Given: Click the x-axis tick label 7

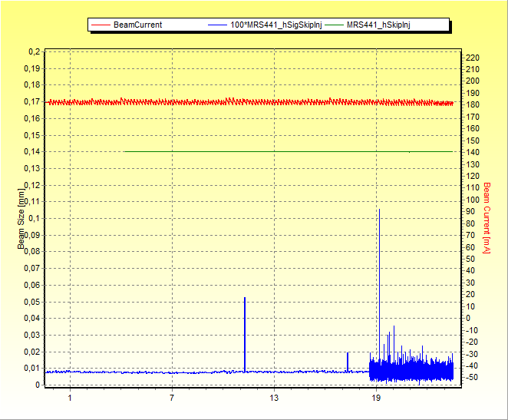Looking at the screenshot, I should [x=172, y=398].
